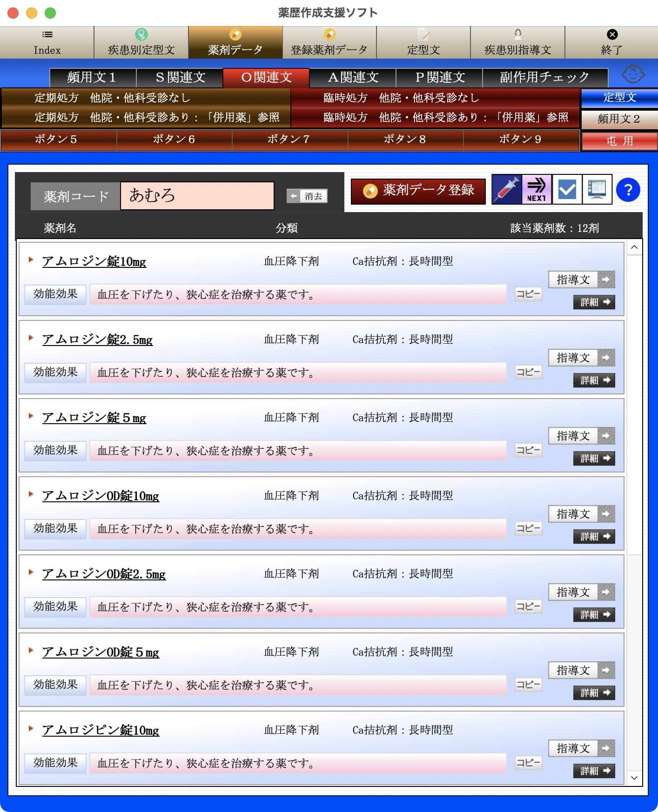Switch to the Ｏ関連文 tab
Screen dimensions: 658x812
tap(266, 77)
